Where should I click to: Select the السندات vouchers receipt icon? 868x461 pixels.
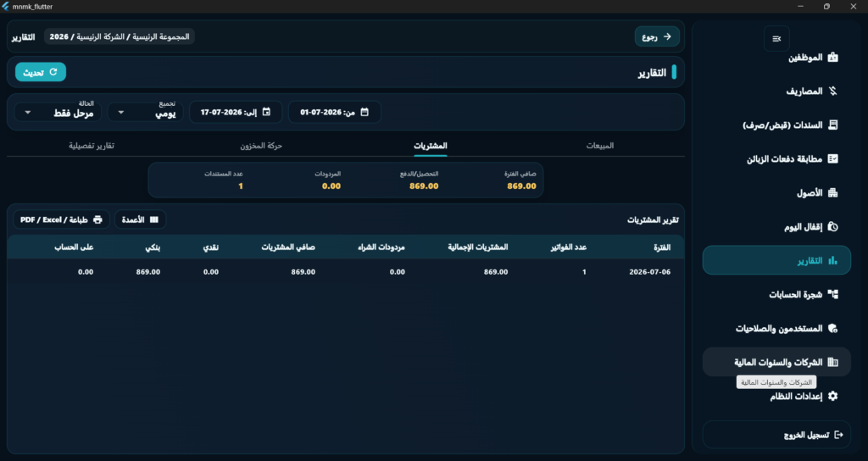[832, 125]
